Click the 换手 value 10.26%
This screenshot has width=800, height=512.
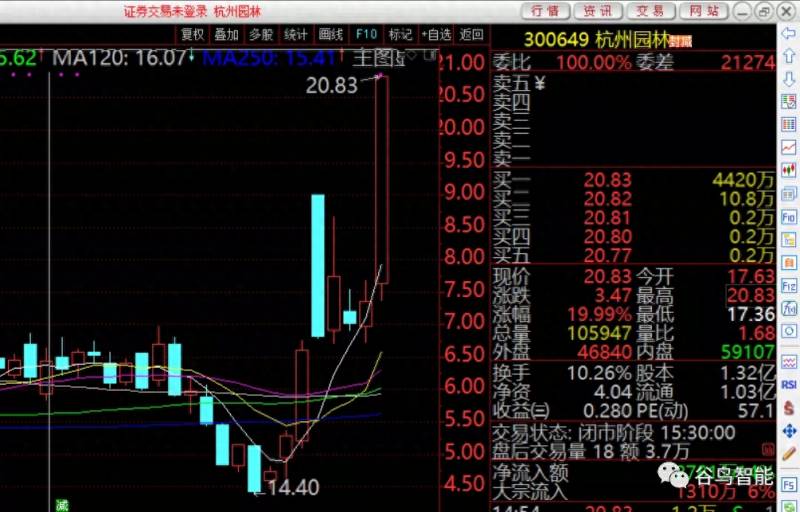(x=599, y=374)
